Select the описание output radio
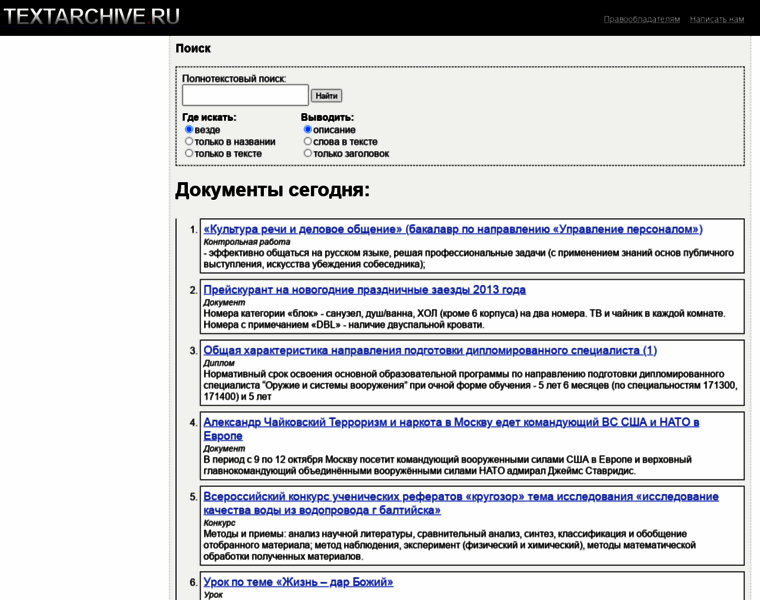The image size is (760, 600). [x=307, y=129]
